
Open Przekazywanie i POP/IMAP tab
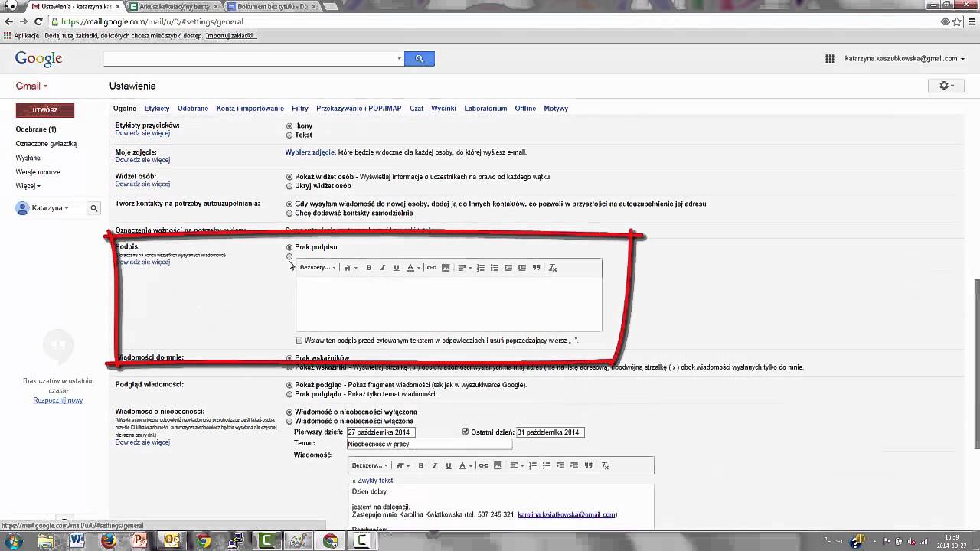(359, 109)
